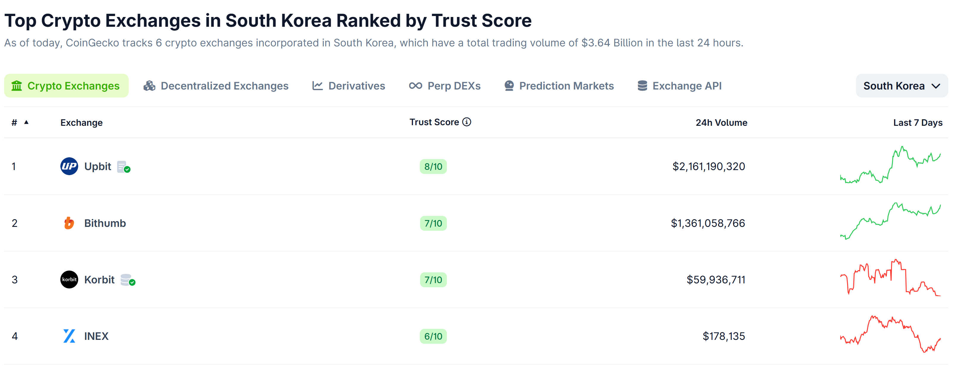Screen dimensions: 980x369
Task: Click the Upbit exchange logo
Action: (69, 166)
